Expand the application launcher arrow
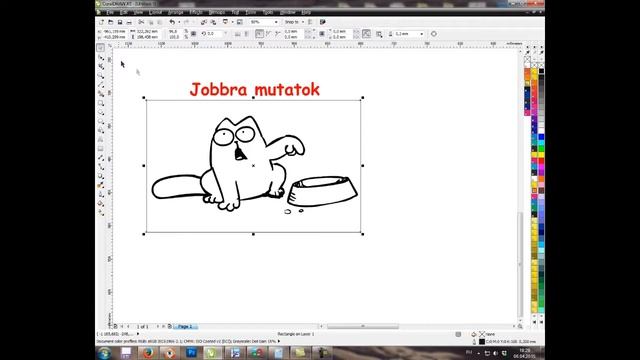This screenshot has width=640, height=360. (x=232, y=22)
